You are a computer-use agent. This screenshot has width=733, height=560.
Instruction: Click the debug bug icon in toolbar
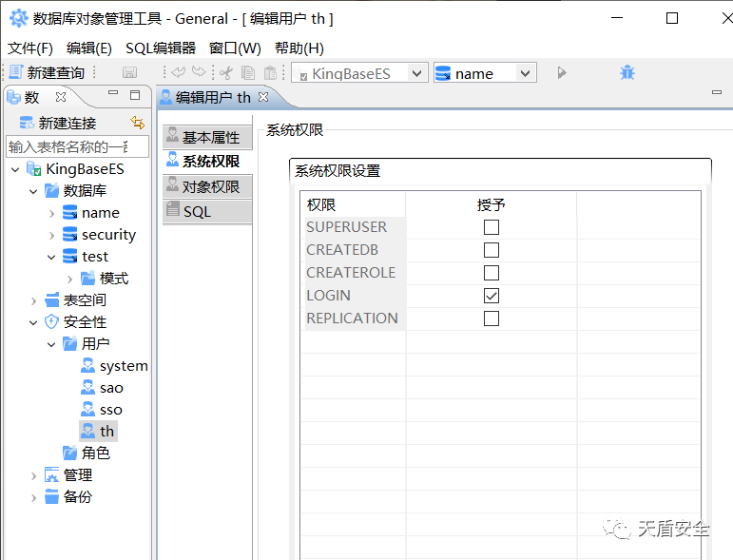coord(627,72)
